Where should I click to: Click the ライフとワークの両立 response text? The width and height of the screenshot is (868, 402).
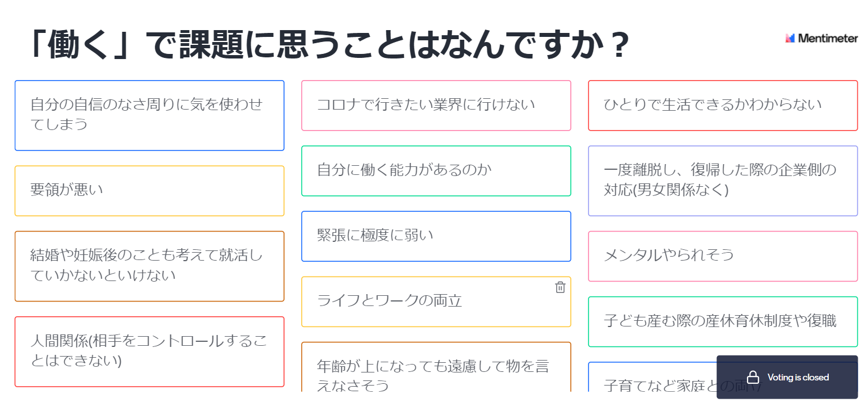click(390, 301)
